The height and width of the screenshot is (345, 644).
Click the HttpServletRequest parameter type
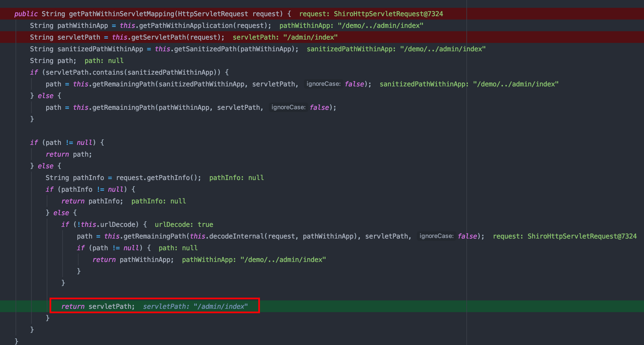[213, 14]
